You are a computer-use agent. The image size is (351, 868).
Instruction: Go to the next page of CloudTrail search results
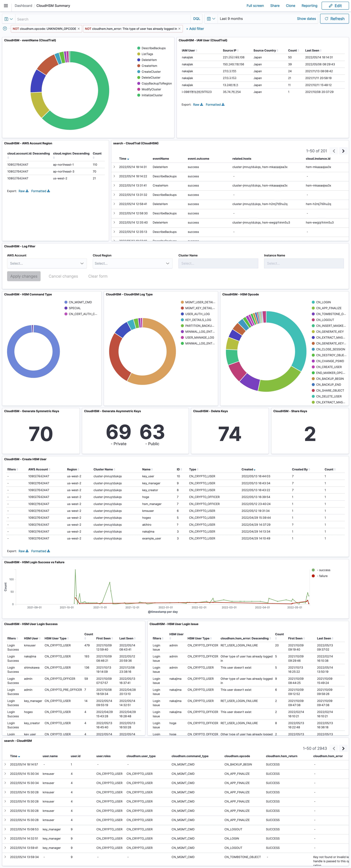(x=343, y=151)
